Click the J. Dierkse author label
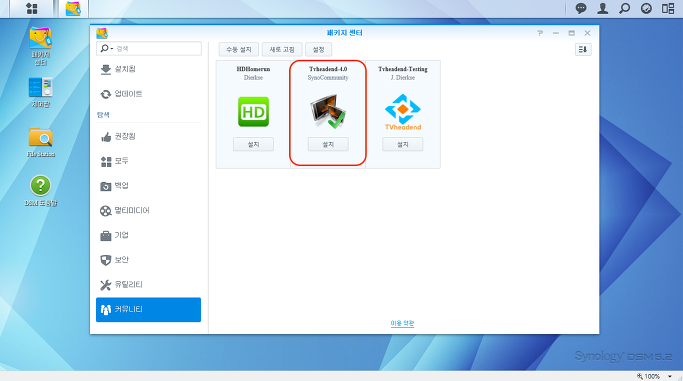This screenshot has height=381, width=683. click(403, 78)
